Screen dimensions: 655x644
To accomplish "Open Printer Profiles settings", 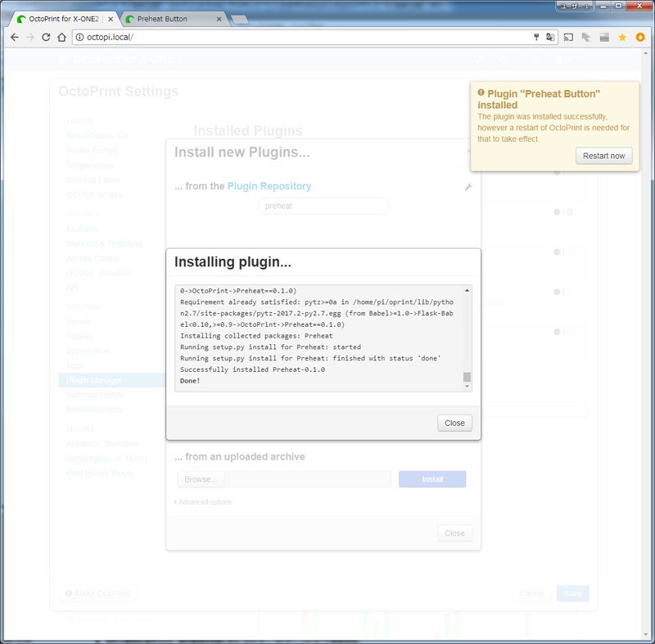I will point(92,151).
